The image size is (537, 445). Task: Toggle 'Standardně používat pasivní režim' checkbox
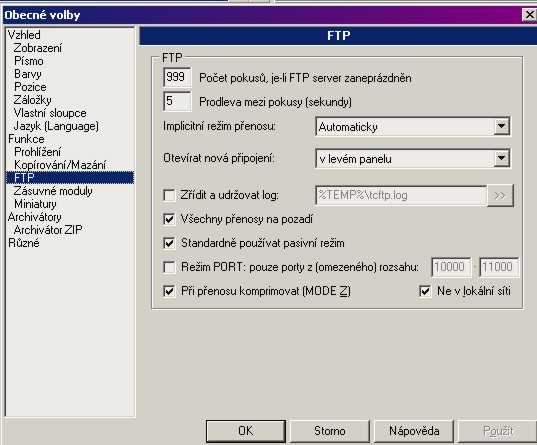click(x=169, y=243)
